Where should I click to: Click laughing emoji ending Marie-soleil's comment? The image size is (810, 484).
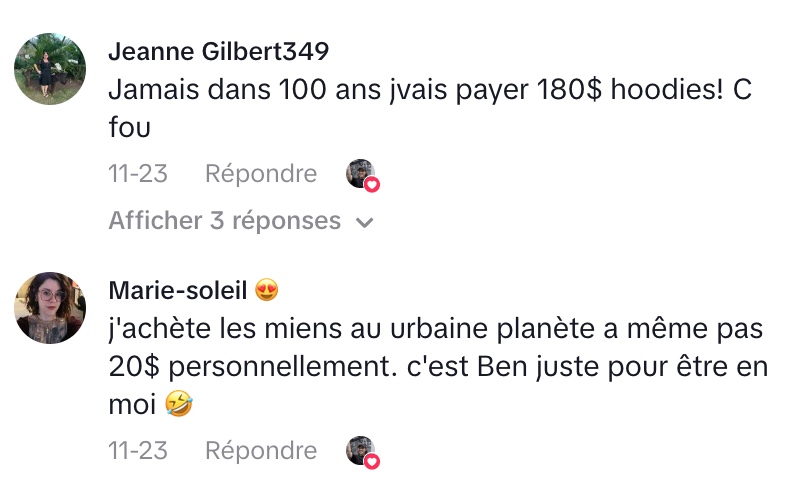(x=178, y=405)
